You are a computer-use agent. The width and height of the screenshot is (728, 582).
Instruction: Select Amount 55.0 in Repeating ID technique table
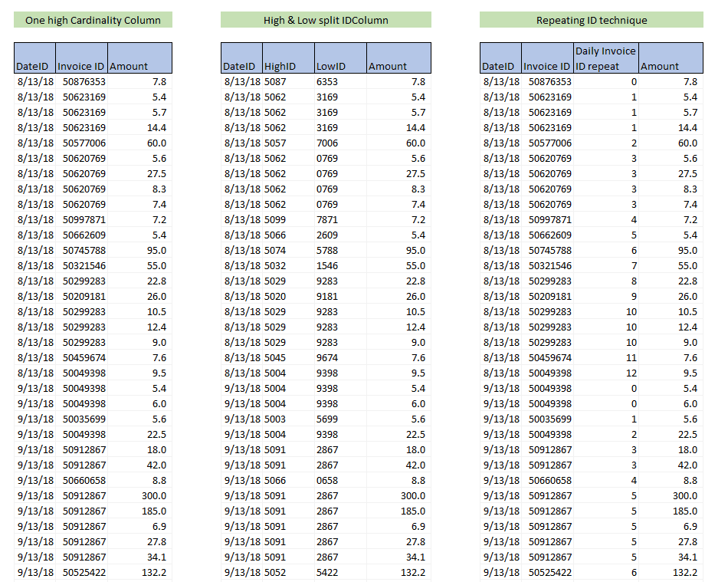coord(671,265)
